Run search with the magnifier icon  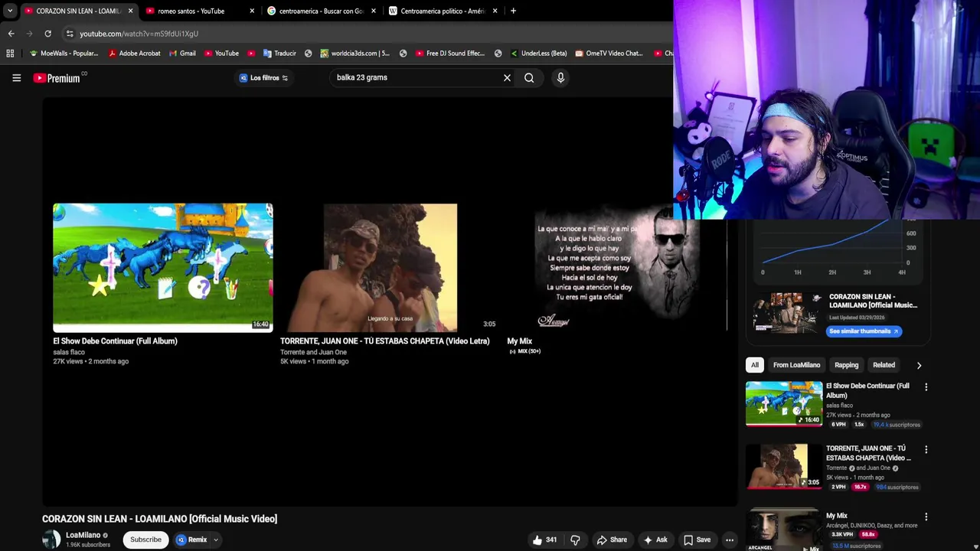[529, 77]
